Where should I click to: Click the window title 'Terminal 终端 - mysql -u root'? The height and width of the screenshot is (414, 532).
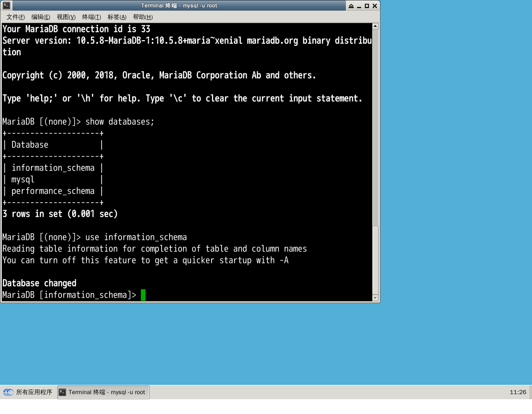179,6
